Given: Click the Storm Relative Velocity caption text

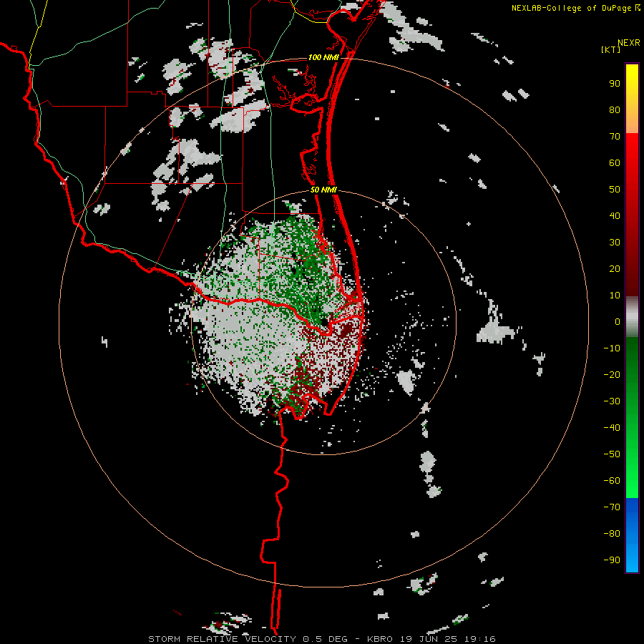Looking at the screenshot, I should click(322, 639).
